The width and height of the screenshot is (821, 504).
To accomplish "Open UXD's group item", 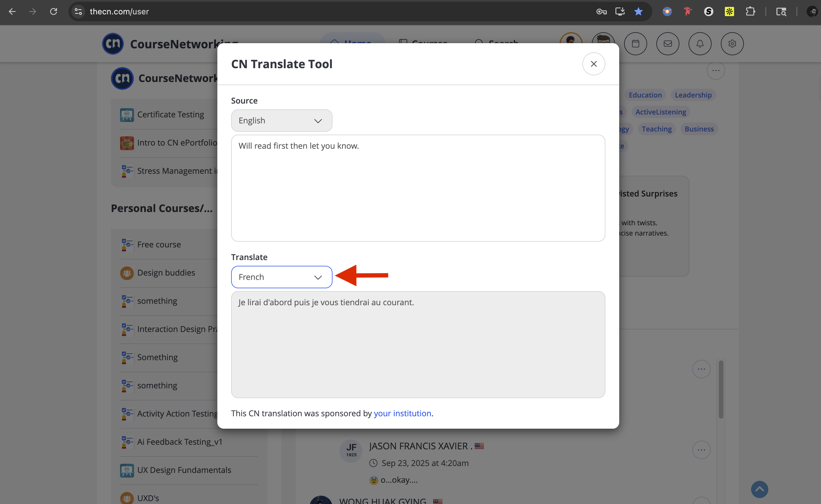I will point(148,498).
